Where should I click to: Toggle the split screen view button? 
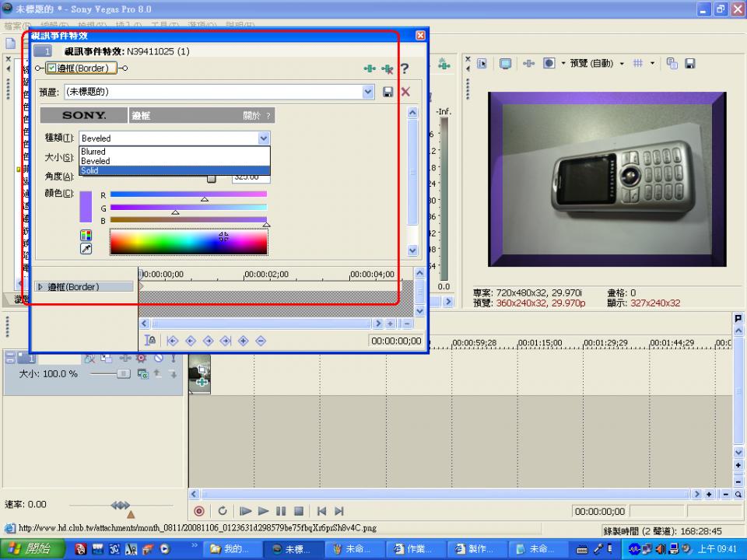click(549, 64)
